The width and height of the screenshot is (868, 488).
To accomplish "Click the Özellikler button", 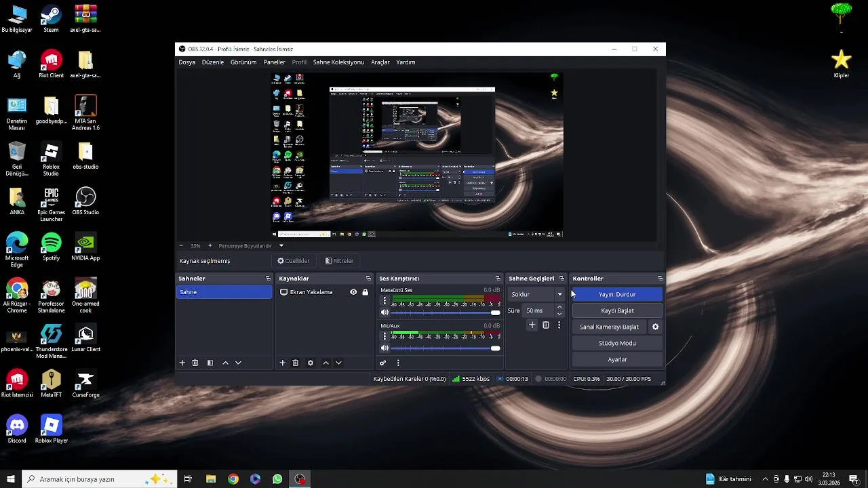I will coord(294,261).
